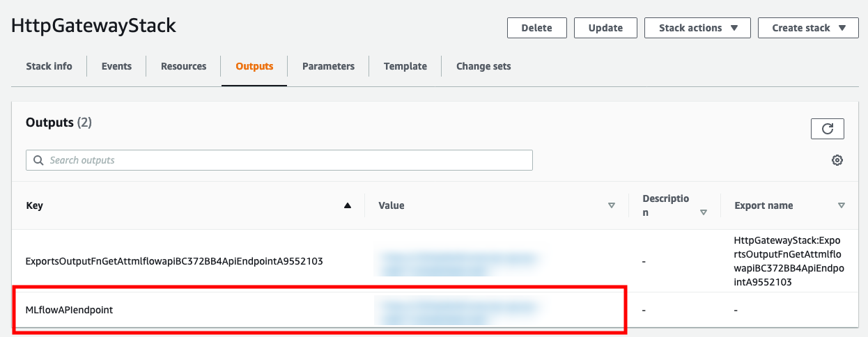
Task: Click the magnifier icon in the search box
Action: pos(38,160)
